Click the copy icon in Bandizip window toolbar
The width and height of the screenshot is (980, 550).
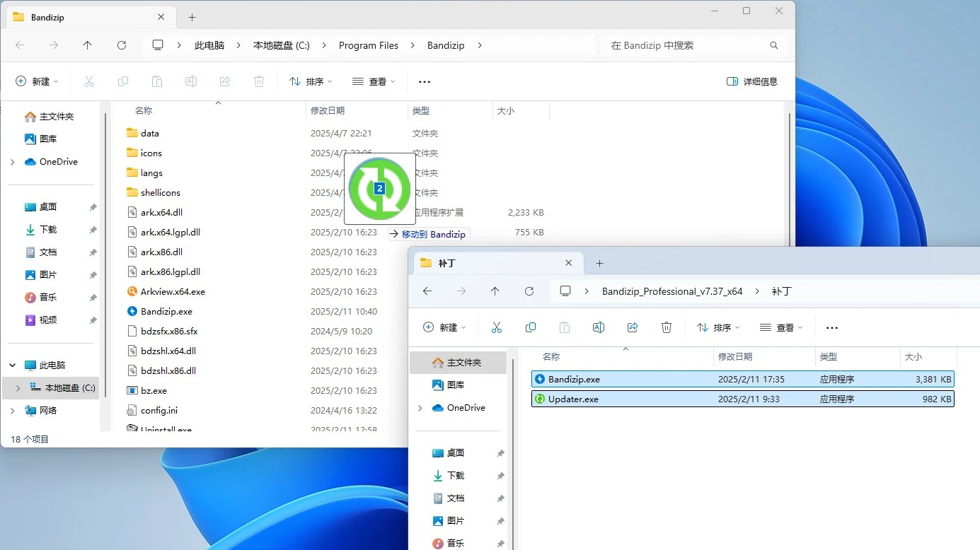pyautogui.click(x=123, y=82)
